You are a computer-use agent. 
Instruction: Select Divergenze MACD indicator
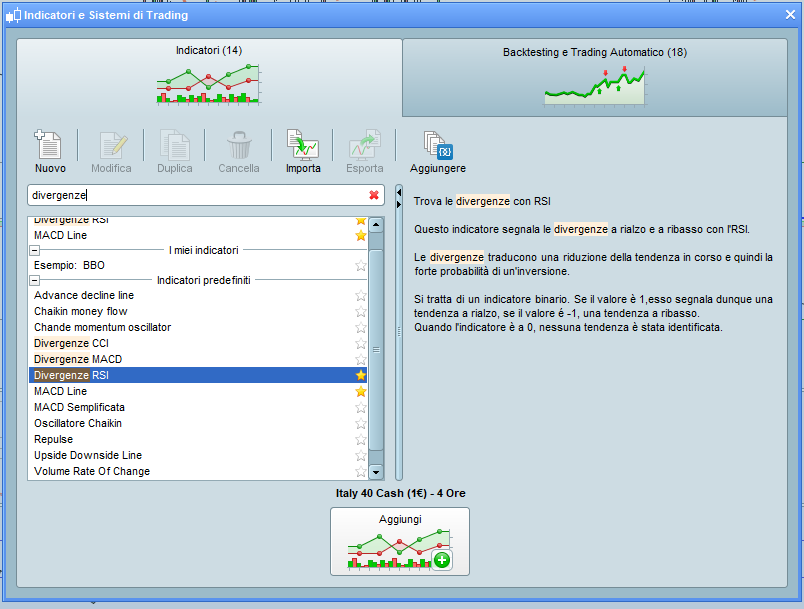tap(198, 359)
